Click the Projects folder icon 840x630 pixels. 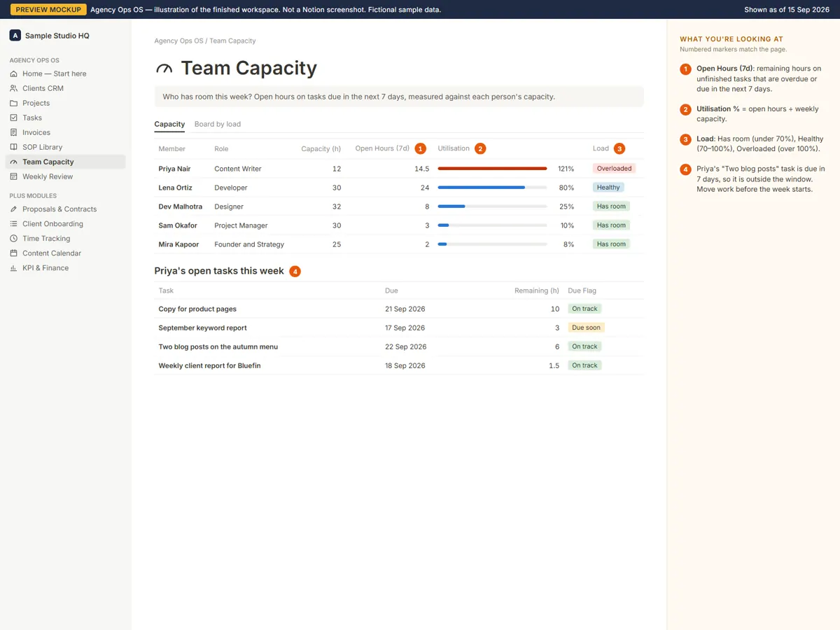14,103
